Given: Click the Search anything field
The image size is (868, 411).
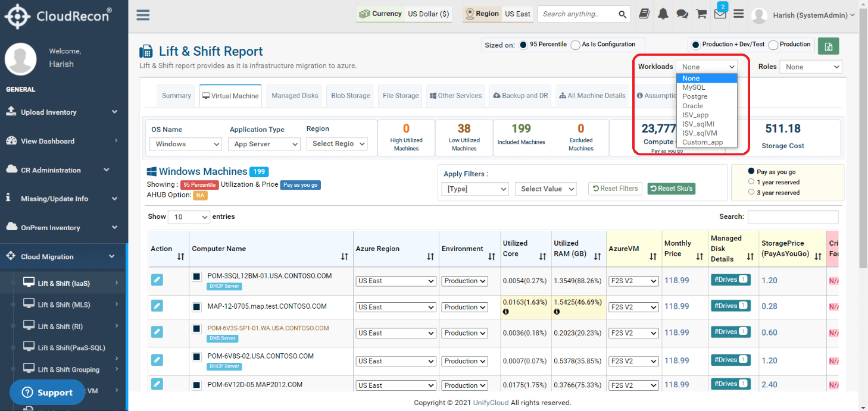Looking at the screenshot, I should click(579, 14).
